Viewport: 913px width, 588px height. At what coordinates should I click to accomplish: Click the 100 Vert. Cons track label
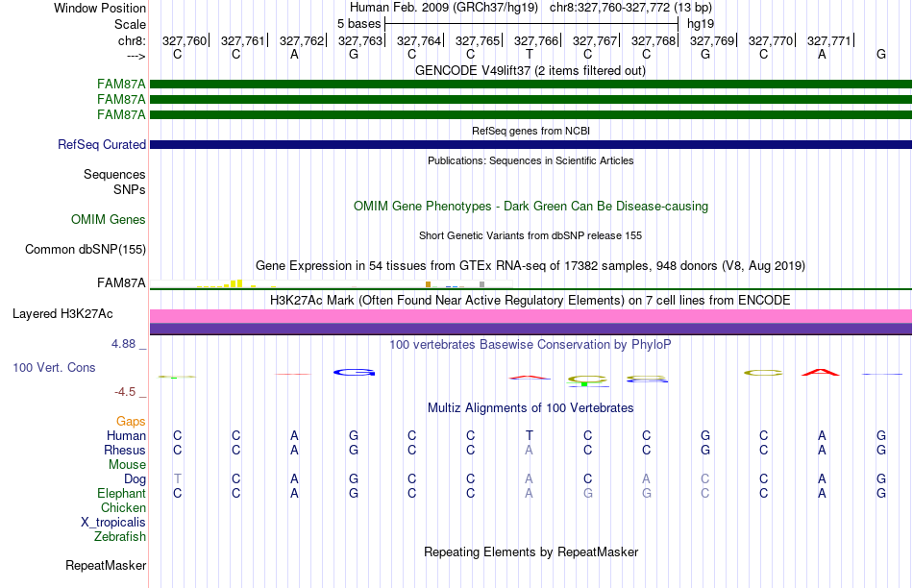click(54, 367)
